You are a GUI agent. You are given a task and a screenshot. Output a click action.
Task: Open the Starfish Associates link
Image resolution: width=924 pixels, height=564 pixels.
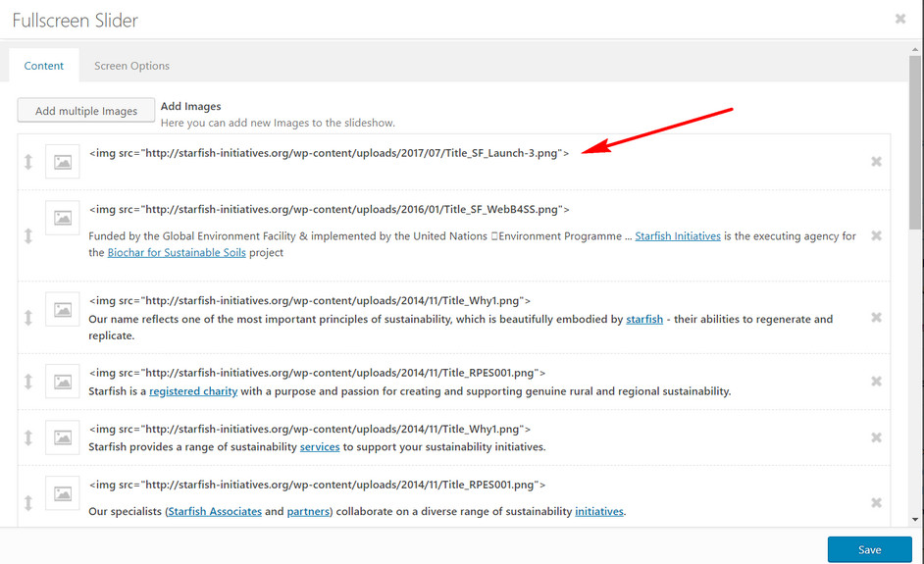coord(215,511)
